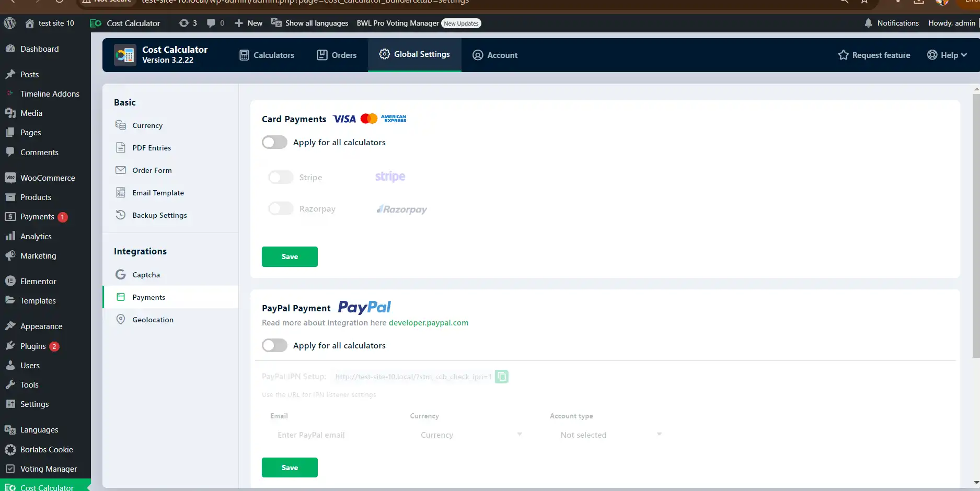Image resolution: width=980 pixels, height=491 pixels.
Task: Click the Email Template icon
Action: [121, 193]
